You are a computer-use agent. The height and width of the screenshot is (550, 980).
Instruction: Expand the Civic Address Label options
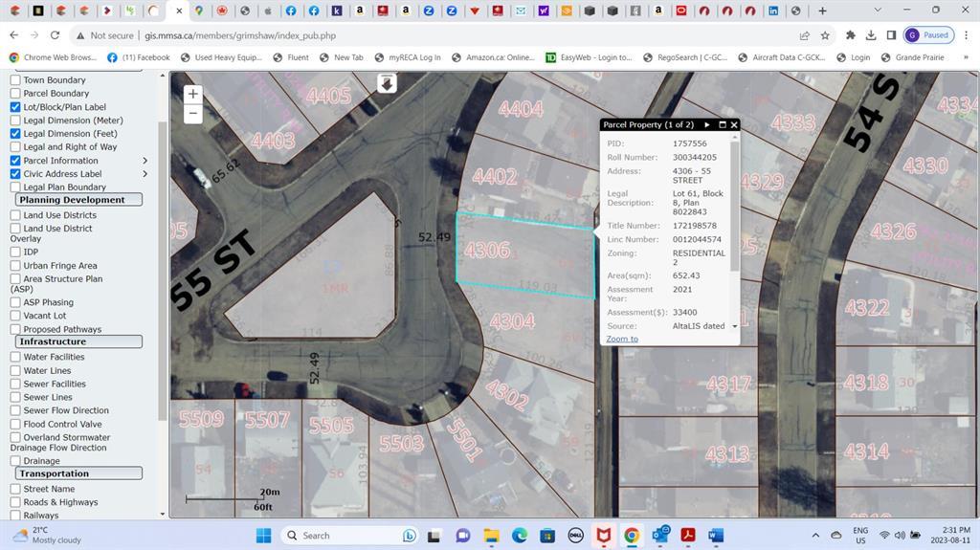click(145, 174)
